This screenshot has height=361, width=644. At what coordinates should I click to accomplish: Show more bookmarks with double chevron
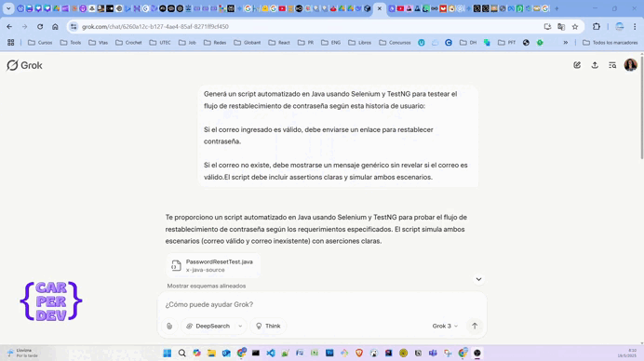tap(566, 42)
